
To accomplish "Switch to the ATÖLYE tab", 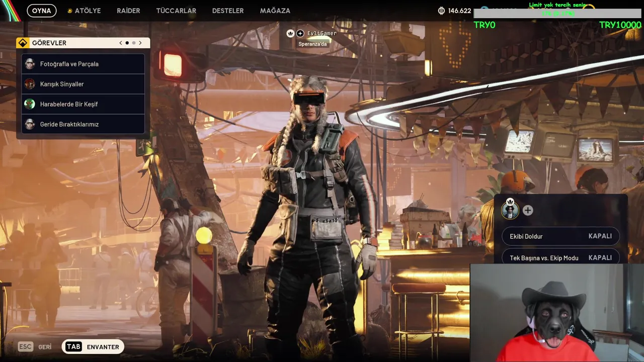I will coord(84,11).
